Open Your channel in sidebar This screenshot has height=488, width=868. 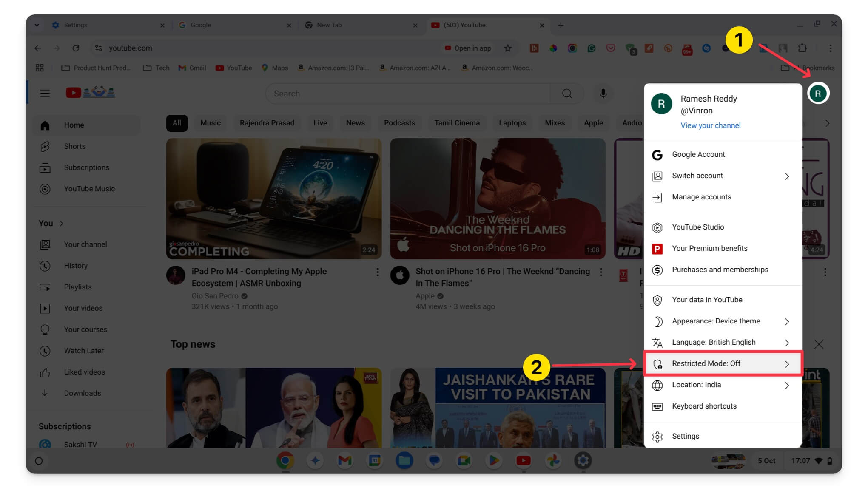87,244
